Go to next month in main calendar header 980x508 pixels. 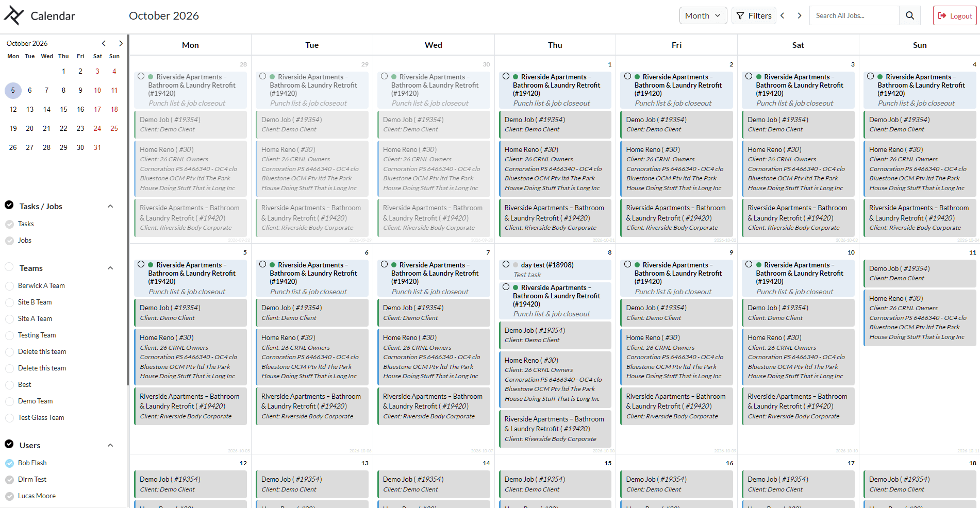coord(800,15)
